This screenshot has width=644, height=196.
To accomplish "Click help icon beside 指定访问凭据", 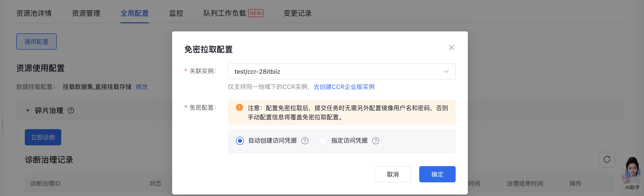I will 376,141.
